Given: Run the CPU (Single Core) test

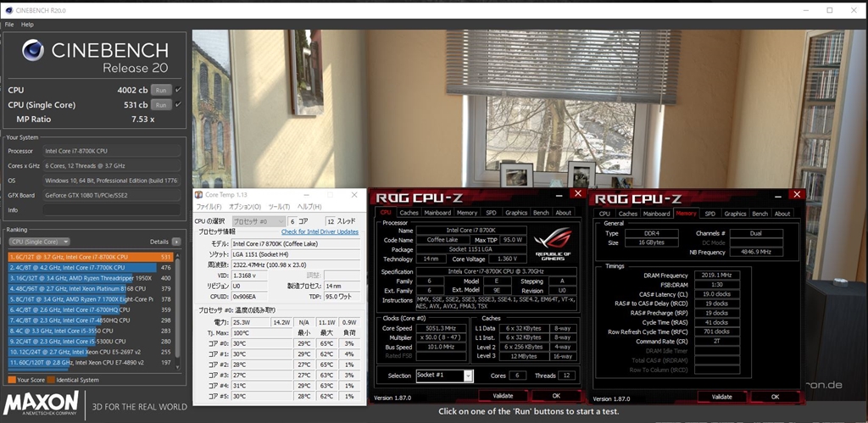Looking at the screenshot, I should (160, 104).
